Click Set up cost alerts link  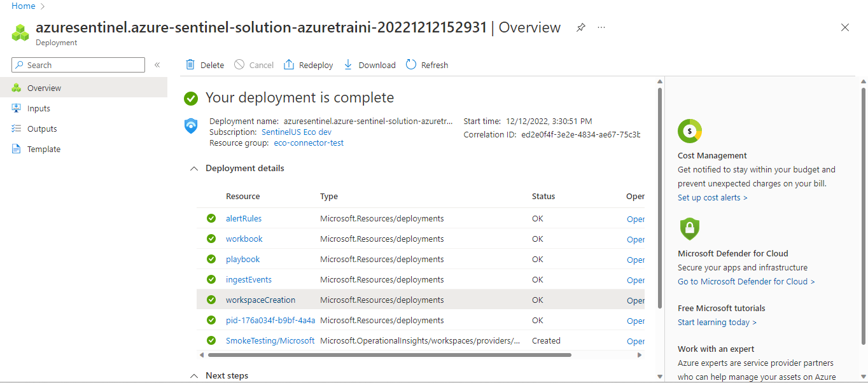pos(713,198)
